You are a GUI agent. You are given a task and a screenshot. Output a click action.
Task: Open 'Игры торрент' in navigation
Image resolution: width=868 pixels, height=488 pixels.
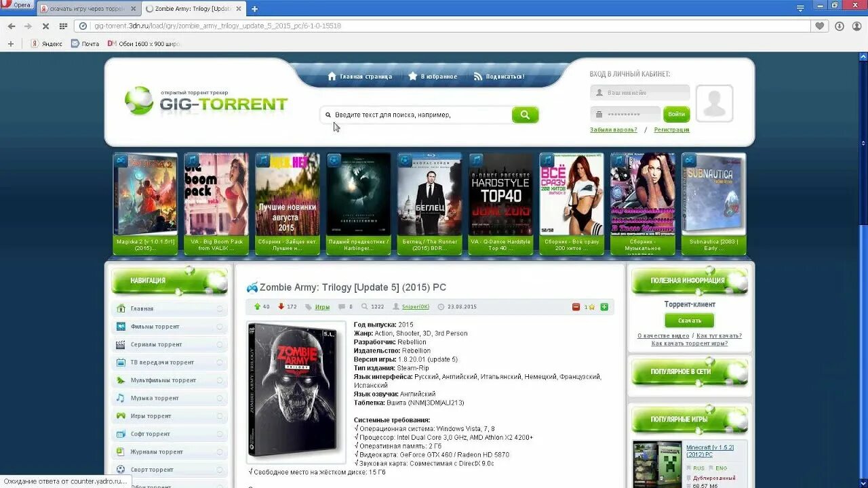(x=170, y=416)
